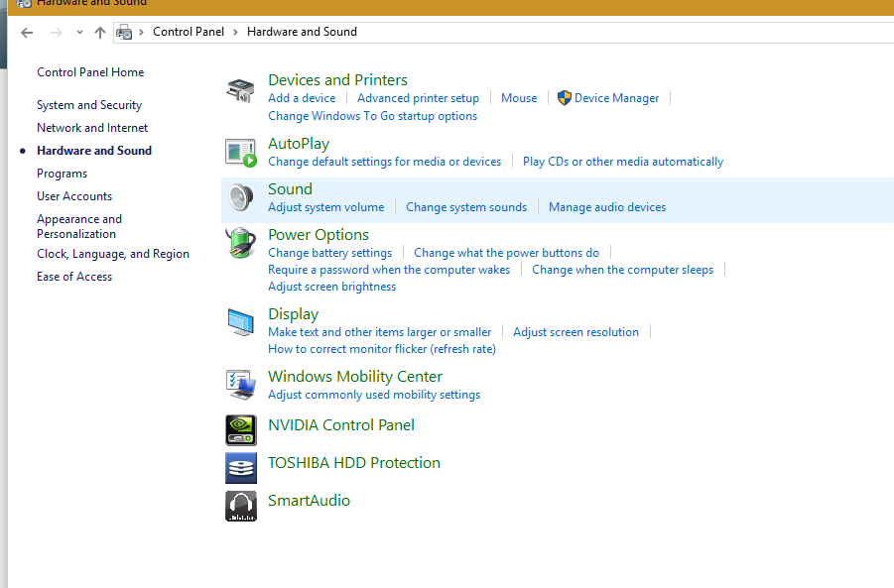
Task: Open Manage audio devices link
Action: 607,207
